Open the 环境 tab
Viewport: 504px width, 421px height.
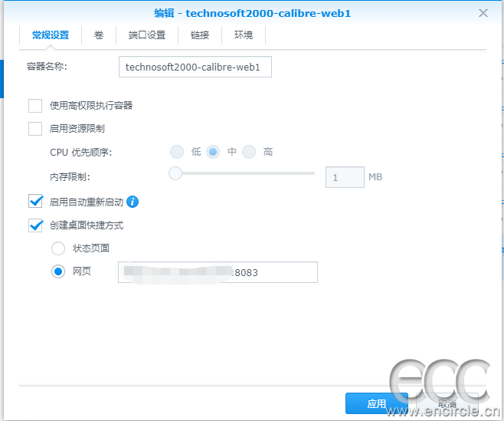244,35
